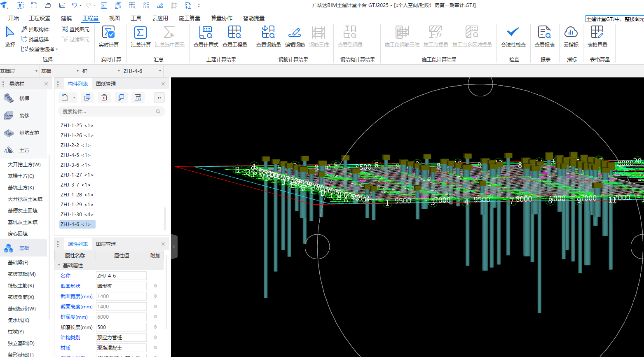Viewport: 644px width, 357px height.
Task: Click sigma calculate icon in title bar
Action: (x=104, y=6)
